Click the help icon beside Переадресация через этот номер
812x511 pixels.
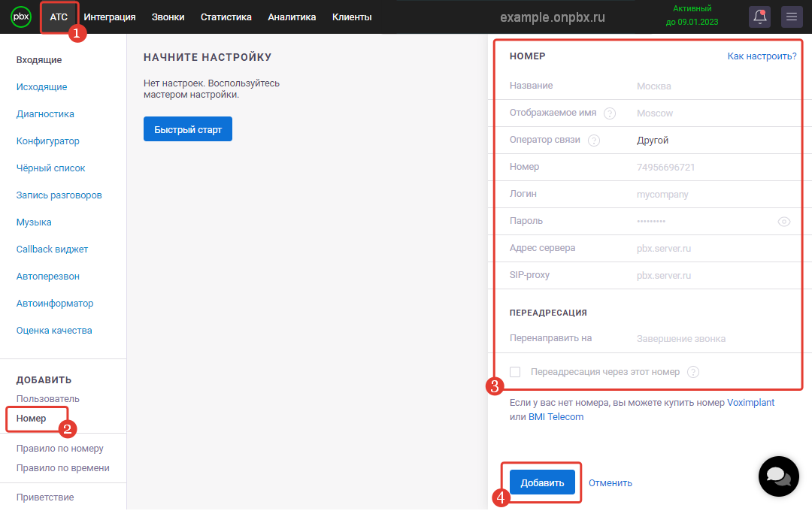pyautogui.click(x=692, y=372)
